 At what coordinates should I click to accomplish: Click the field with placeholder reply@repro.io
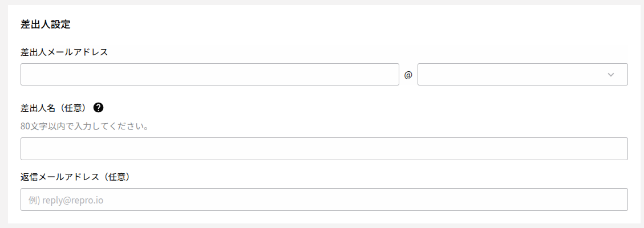(324, 199)
